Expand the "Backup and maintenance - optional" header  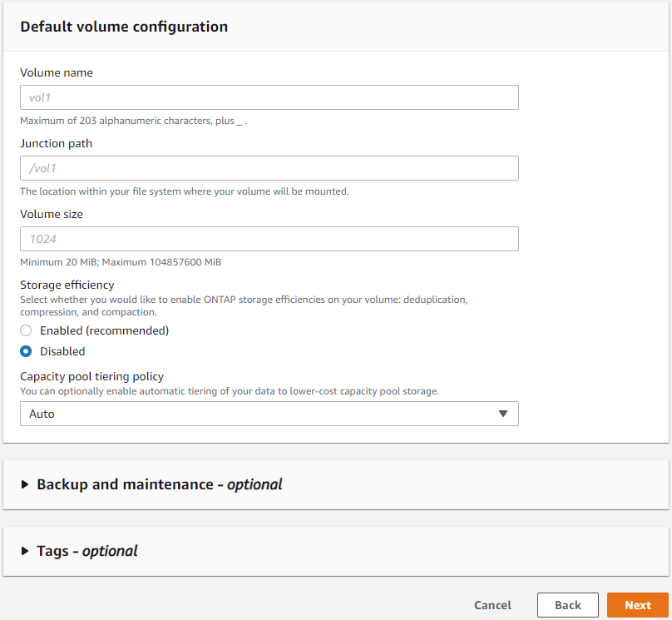pyautogui.click(x=160, y=484)
